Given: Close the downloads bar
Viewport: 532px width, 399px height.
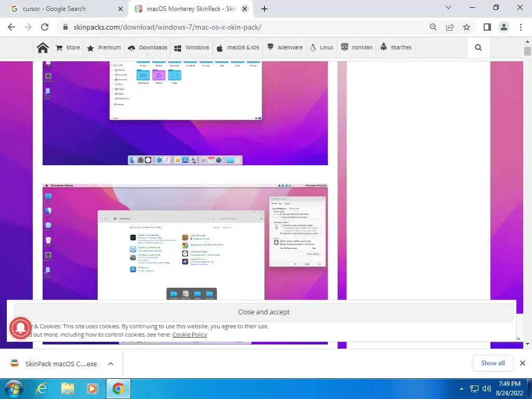Looking at the screenshot, I should point(523,363).
